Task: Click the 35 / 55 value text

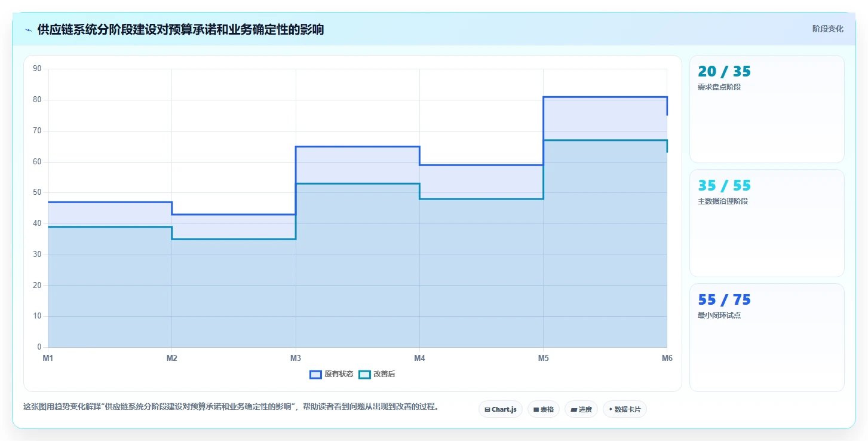Action: coord(724,186)
